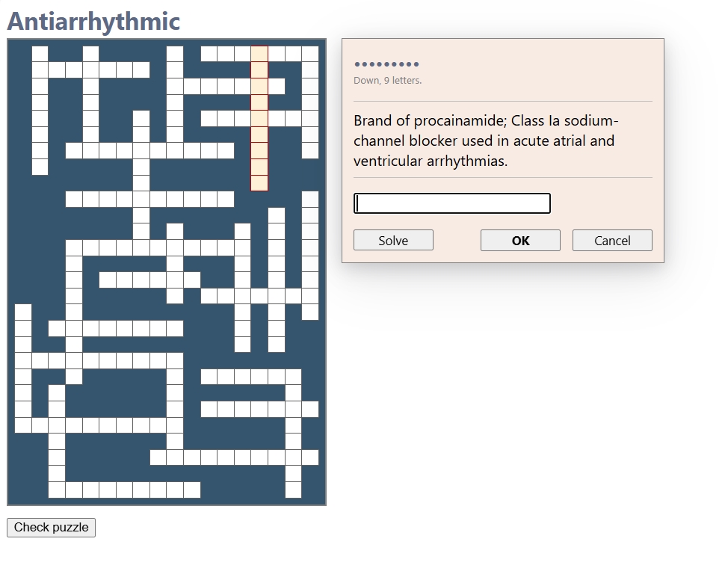Click the second cell of the highlighted column

(x=259, y=70)
